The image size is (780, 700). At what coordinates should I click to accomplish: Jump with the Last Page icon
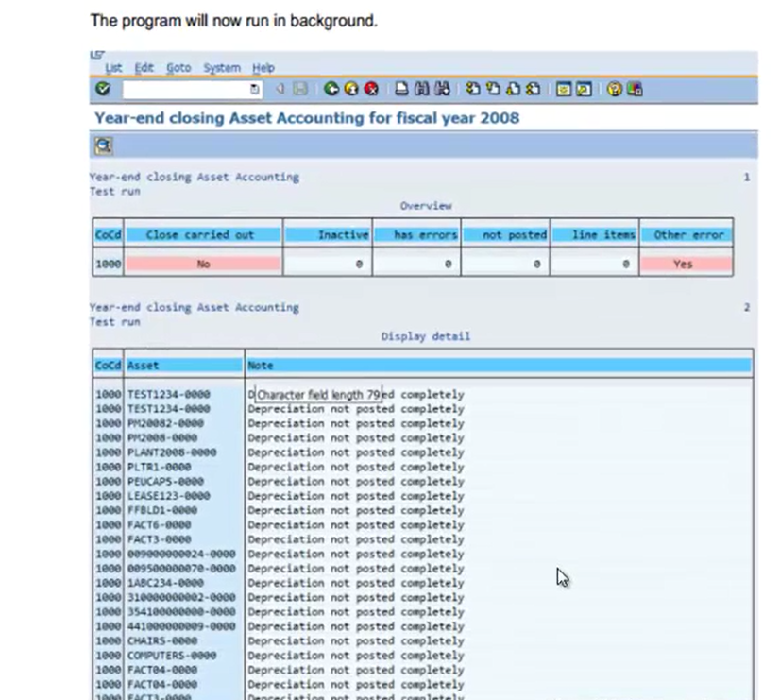[533, 89]
